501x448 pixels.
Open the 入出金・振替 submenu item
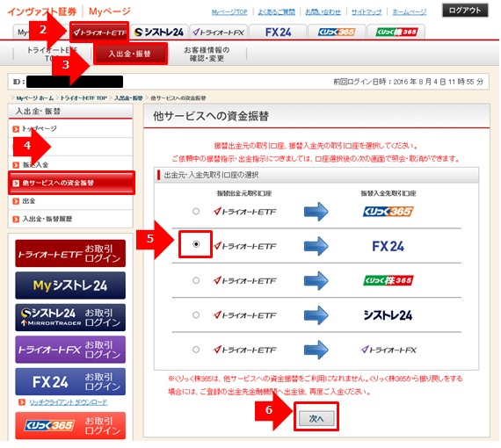click(130, 54)
